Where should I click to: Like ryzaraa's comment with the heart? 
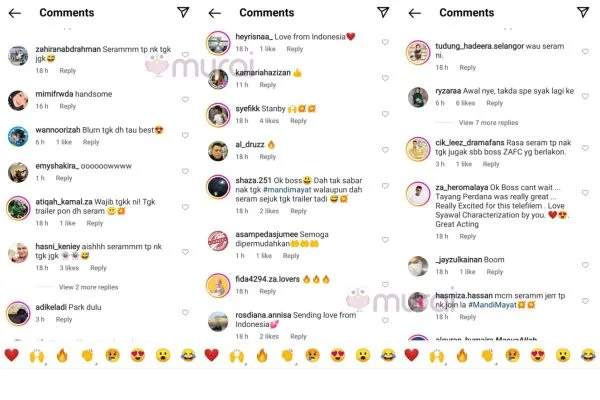tap(585, 96)
